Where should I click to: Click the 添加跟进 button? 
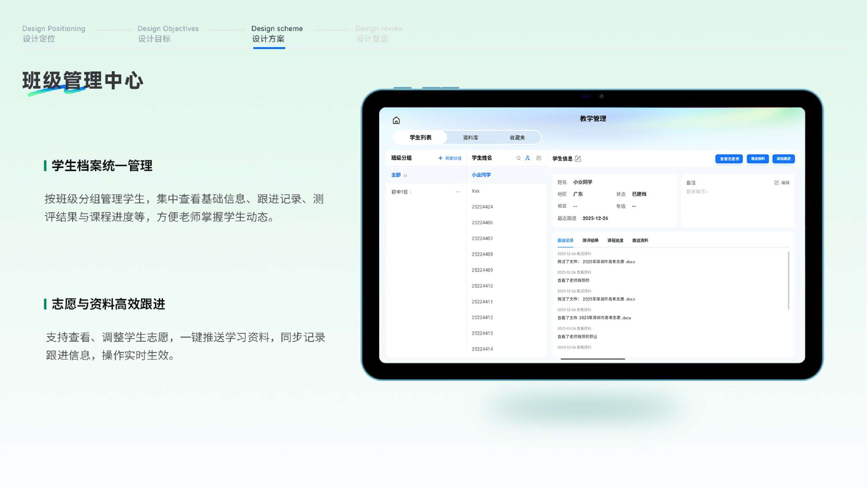click(783, 159)
